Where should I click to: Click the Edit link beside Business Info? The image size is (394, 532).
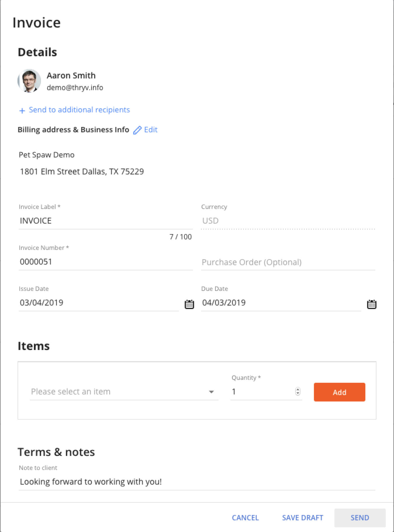(x=151, y=130)
